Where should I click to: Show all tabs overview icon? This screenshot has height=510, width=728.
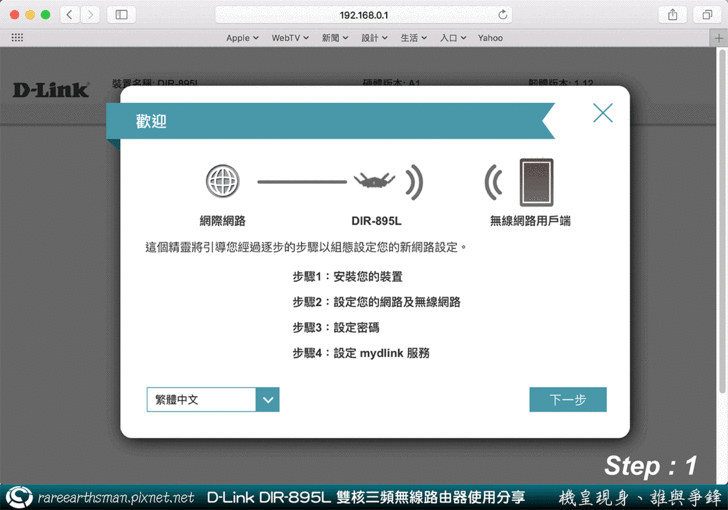[706, 15]
